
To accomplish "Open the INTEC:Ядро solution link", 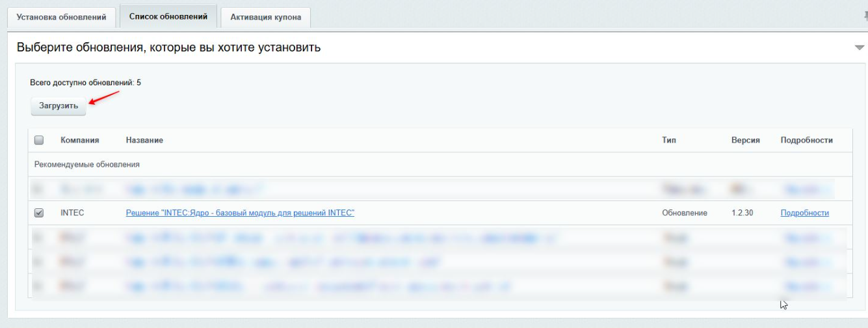I will click(x=240, y=213).
